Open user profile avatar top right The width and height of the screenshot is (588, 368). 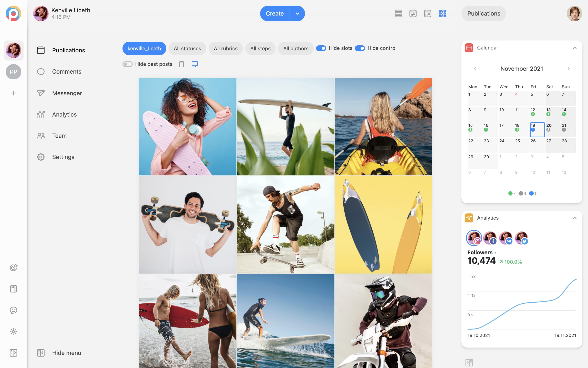pyautogui.click(x=574, y=14)
